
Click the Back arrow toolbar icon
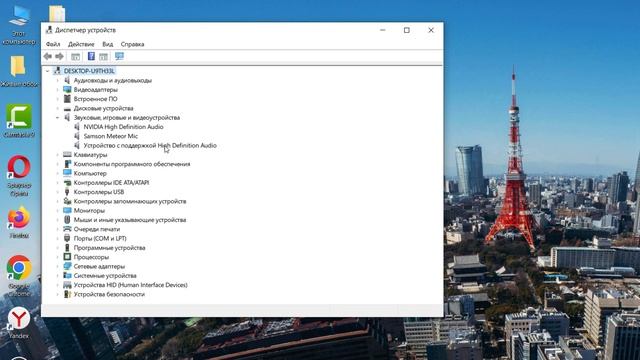tap(48, 56)
